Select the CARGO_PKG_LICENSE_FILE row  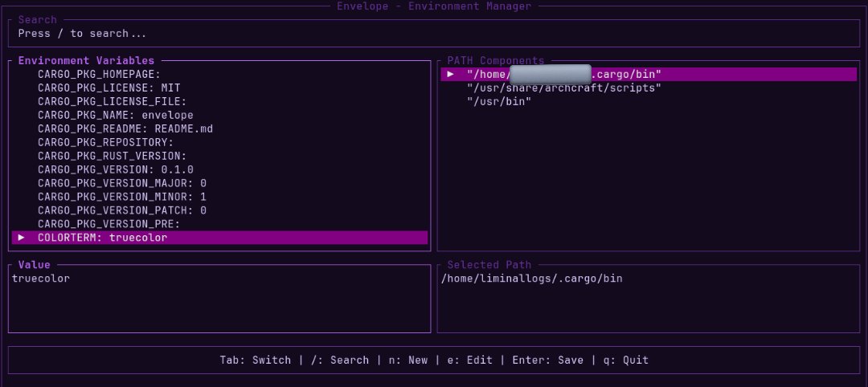click(x=219, y=102)
